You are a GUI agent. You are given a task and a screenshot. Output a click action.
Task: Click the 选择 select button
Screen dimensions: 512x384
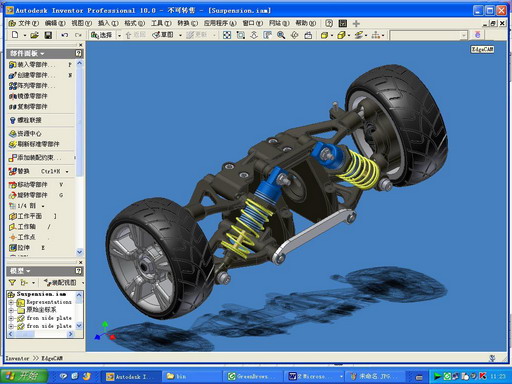pyautogui.click(x=102, y=35)
